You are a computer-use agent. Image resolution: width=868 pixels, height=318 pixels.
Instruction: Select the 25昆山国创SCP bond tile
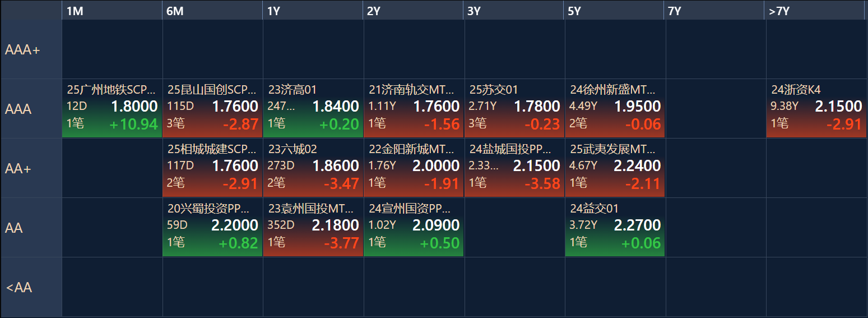(x=212, y=108)
